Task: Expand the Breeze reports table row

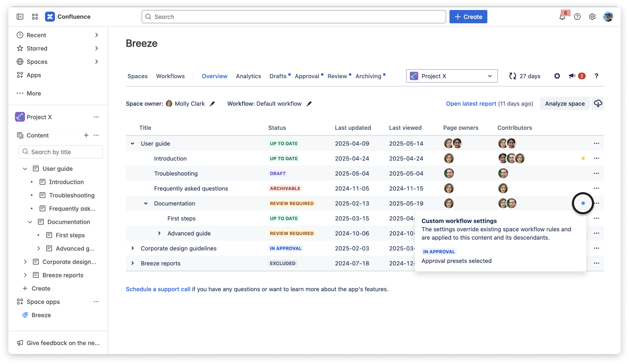Action: pyautogui.click(x=132, y=263)
